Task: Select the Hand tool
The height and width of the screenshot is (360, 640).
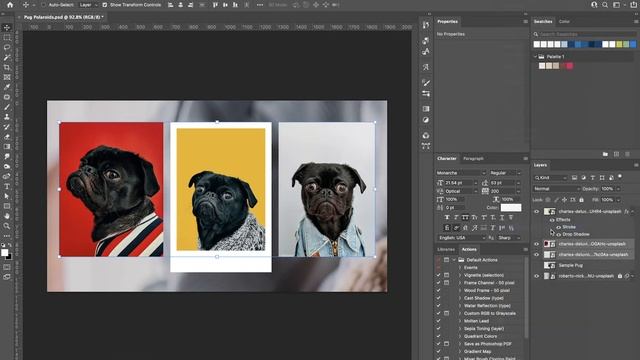Action: (7, 216)
